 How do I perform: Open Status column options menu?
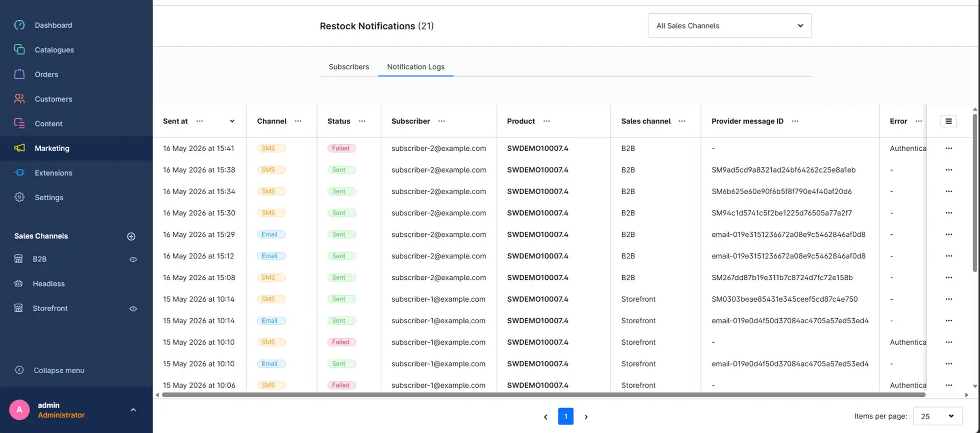coord(362,121)
